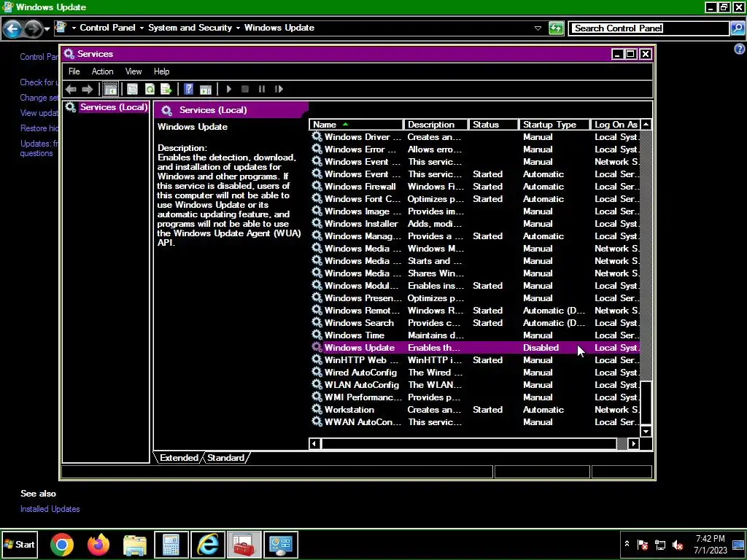Open the Installed Updates link
The width and height of the screenshot is (747, 560).
50,509
